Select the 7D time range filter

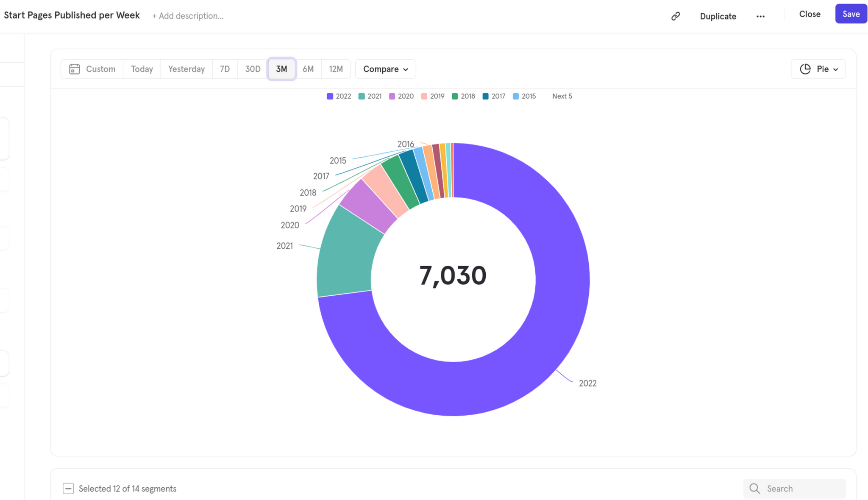(x=225, y=69)
